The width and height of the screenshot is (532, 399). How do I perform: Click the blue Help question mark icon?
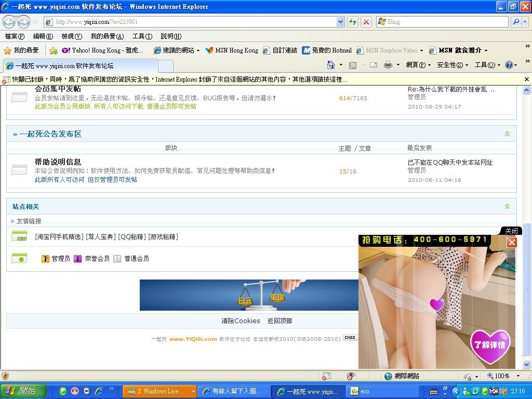(x=509, y=65)
